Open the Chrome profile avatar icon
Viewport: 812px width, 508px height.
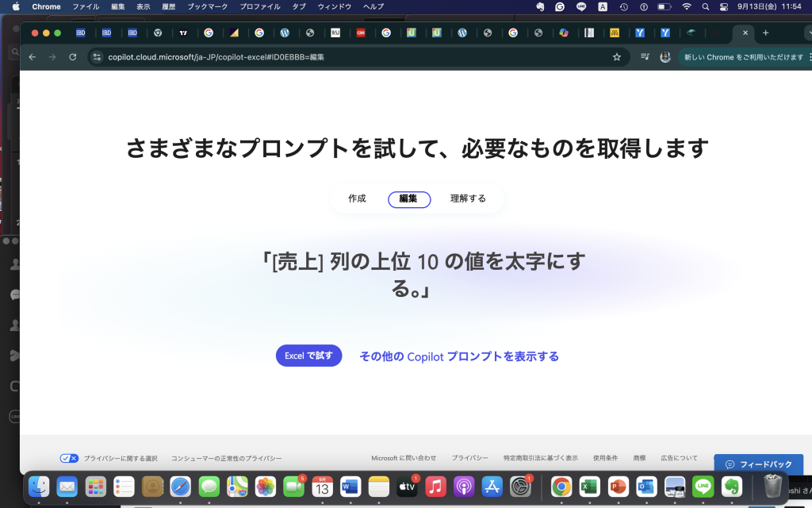(x=665, y=57)
